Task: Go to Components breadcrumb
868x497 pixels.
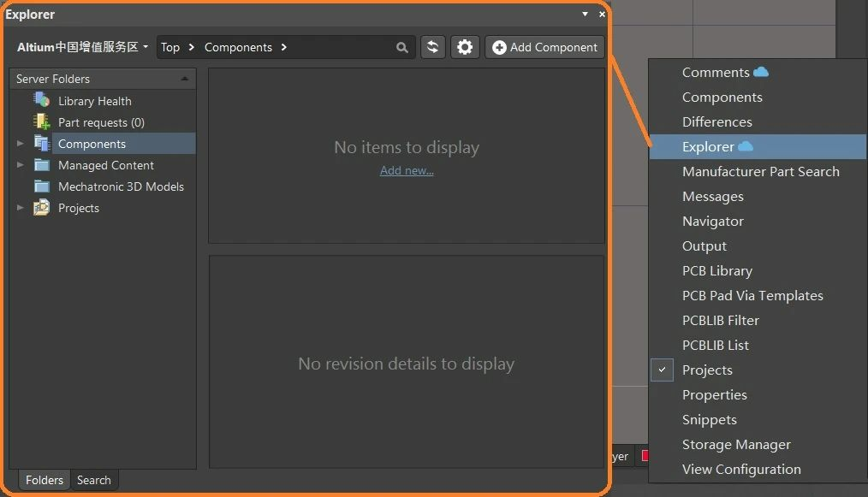Action: (238, 47)
